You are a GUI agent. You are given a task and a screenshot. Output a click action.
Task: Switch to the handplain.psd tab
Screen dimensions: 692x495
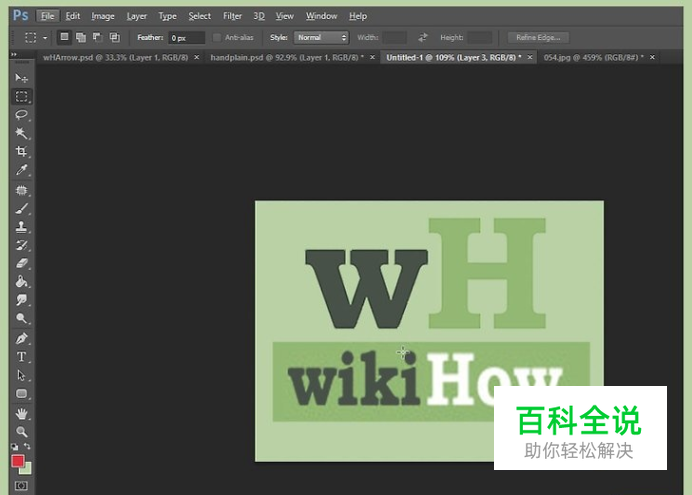[287, 57]
